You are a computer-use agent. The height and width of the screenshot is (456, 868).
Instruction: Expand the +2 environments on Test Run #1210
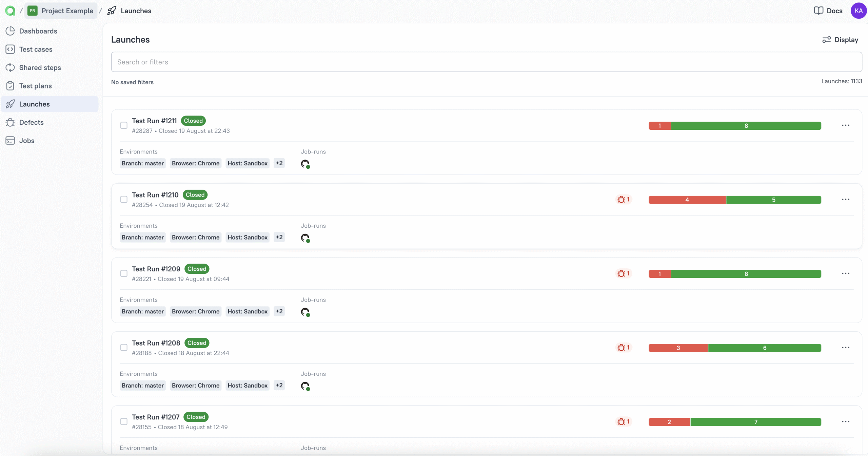(x=279, y=237)
